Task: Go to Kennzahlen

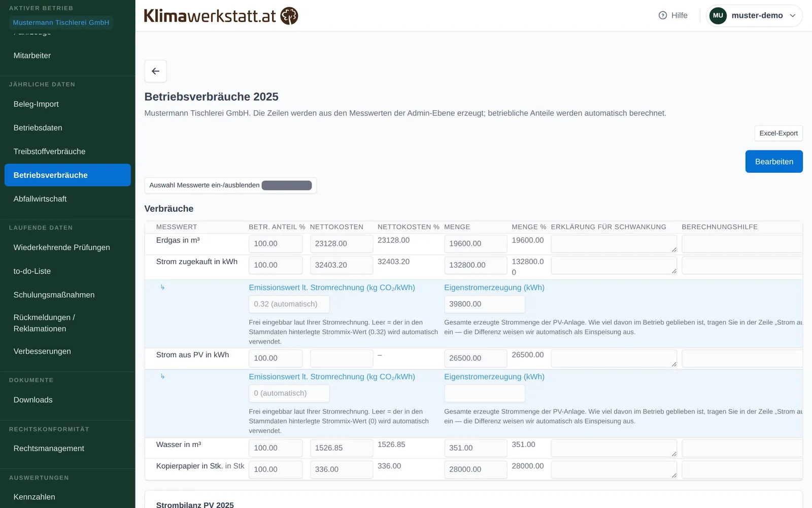Action: coord(67,497)
